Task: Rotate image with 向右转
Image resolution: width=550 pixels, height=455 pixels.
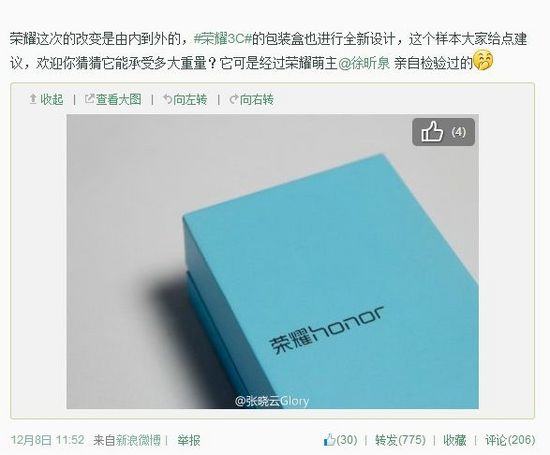Action: (256, 100)
